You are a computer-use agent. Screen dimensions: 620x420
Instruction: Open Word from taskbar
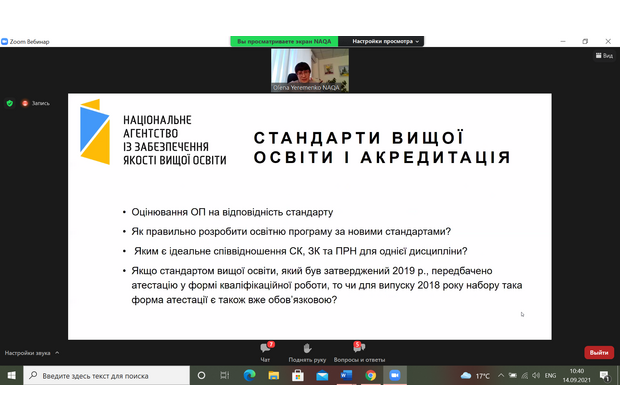click(x=346, y=375)
